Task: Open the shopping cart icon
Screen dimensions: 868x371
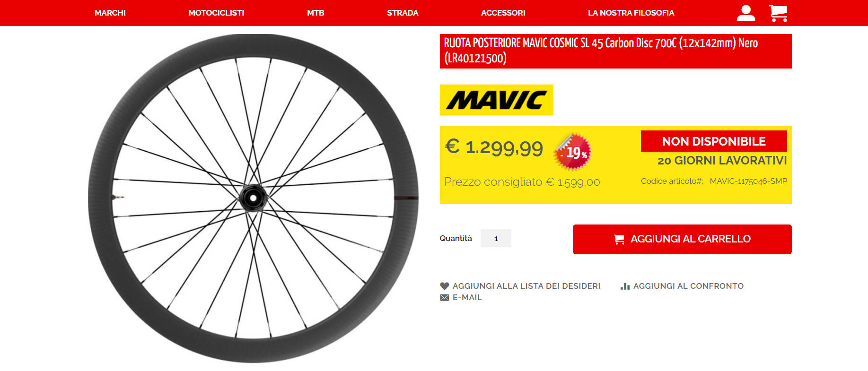Action: click(x=778, y=13)
